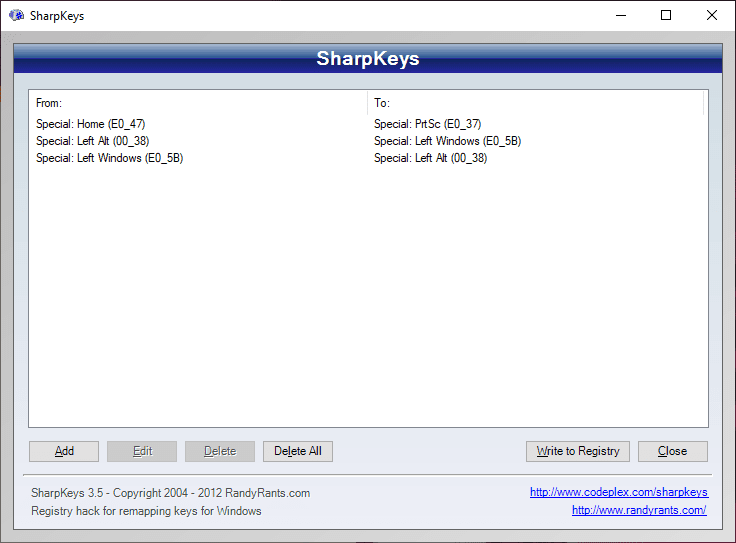The height and width of the screenshot is (543, 736).
Task: Add a new key mapping
Action: pos(64,451)
